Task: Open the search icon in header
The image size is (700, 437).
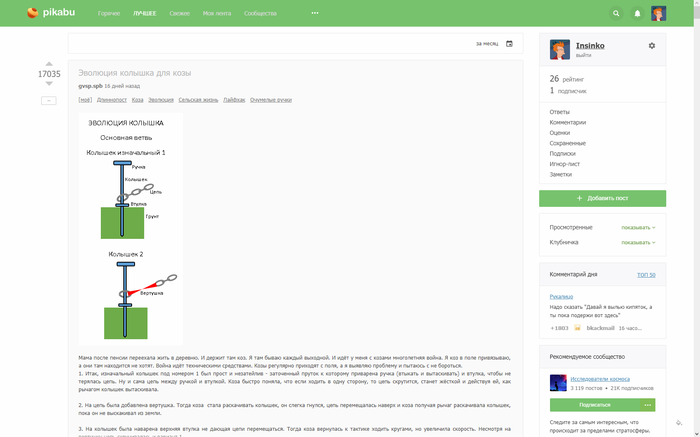Action: coord(616,14)
